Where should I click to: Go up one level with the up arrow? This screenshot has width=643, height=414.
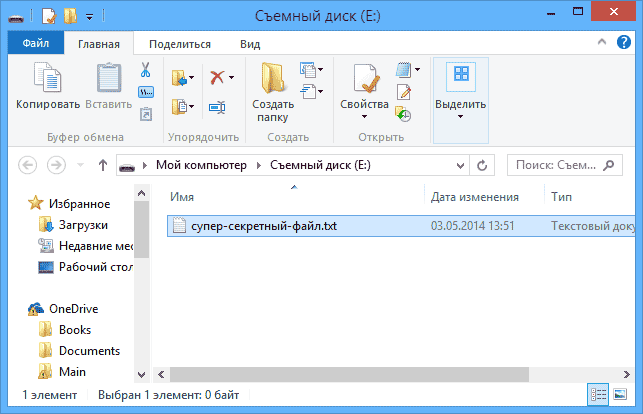(x=103, y=165)
